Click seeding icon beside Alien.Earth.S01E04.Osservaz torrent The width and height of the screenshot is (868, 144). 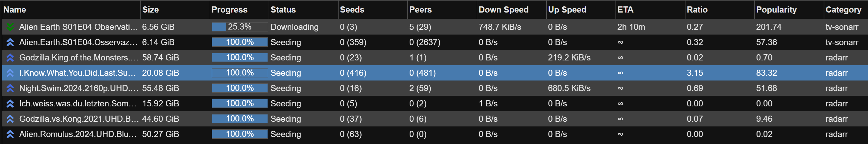coord(10,42)
